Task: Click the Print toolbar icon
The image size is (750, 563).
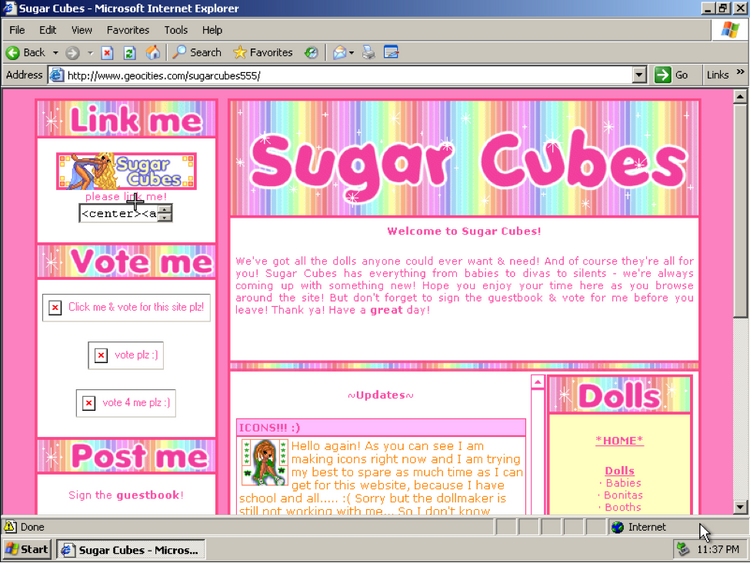Action: pyautogui.click(x=369, y=52)
